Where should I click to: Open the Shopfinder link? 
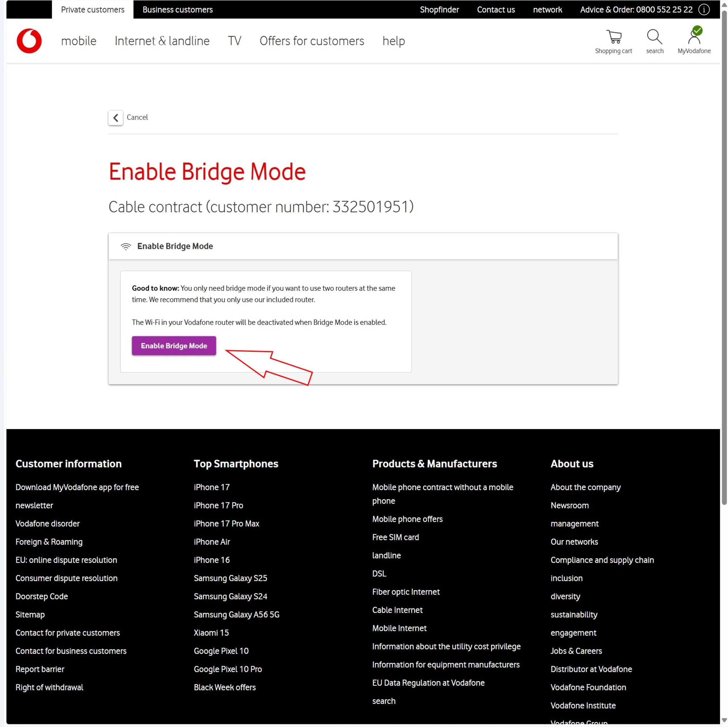pos(439,10)
